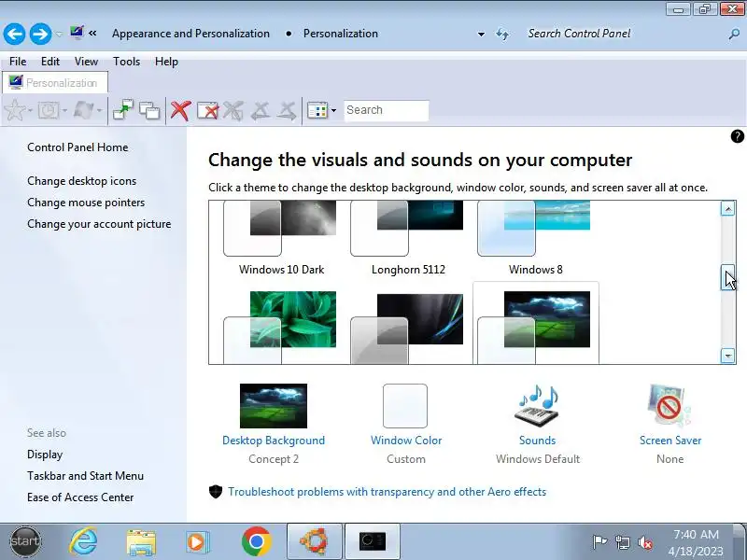Click the Control Panel icon in address bar

click(x=77, y=33)
